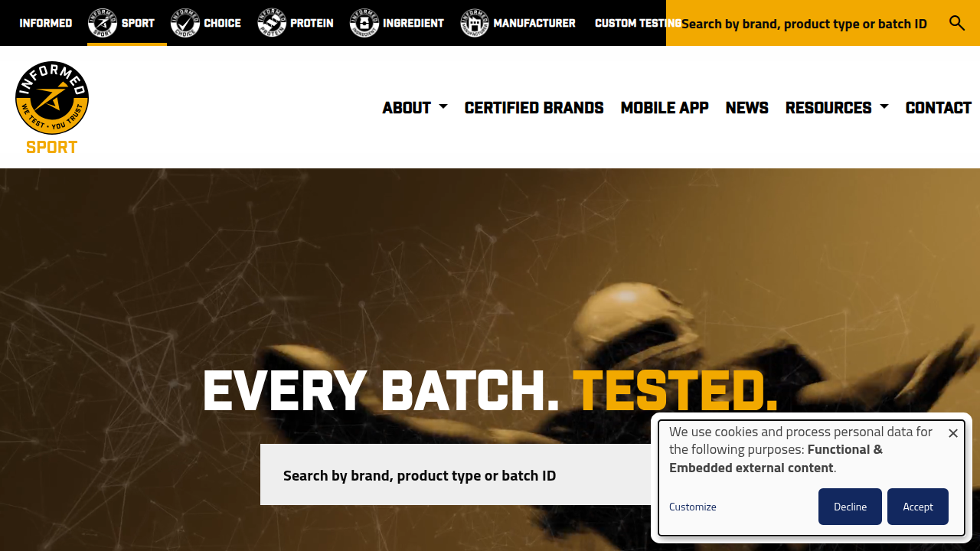Switch to the Informed top bar link
Image resolution: width=980 pixels, height=551 pixels.
pos(46,23)
